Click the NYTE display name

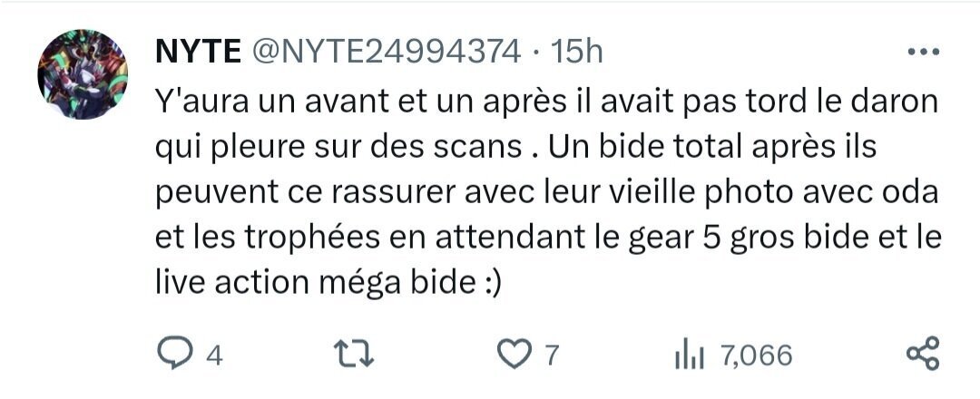coord(198,53)
